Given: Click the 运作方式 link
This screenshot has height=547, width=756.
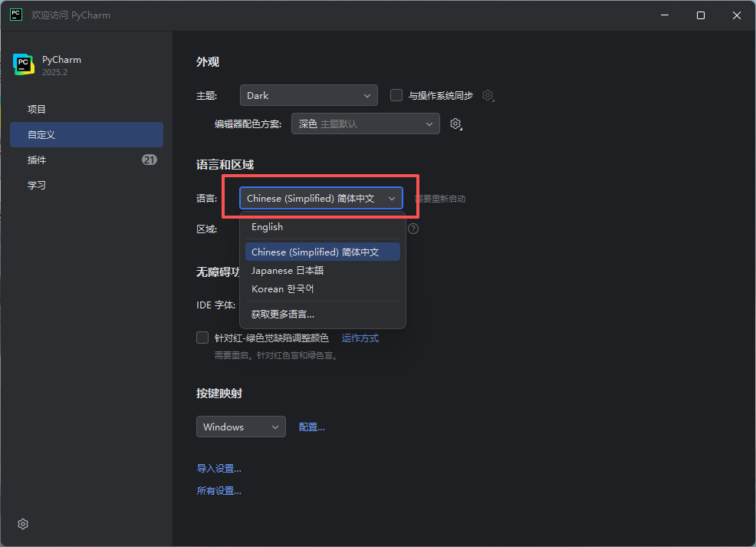Looking at the screenshot, I should pyautogui.click(x=360, y=338).
